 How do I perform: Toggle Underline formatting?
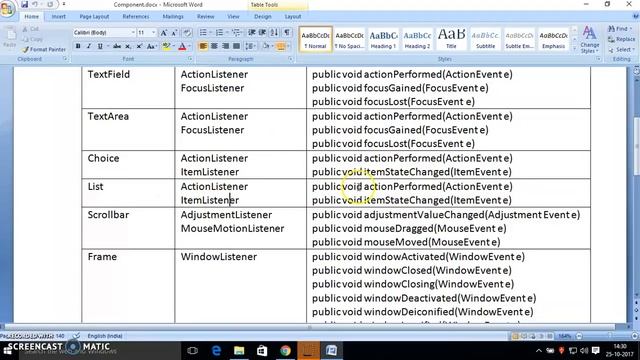(100, 47)
